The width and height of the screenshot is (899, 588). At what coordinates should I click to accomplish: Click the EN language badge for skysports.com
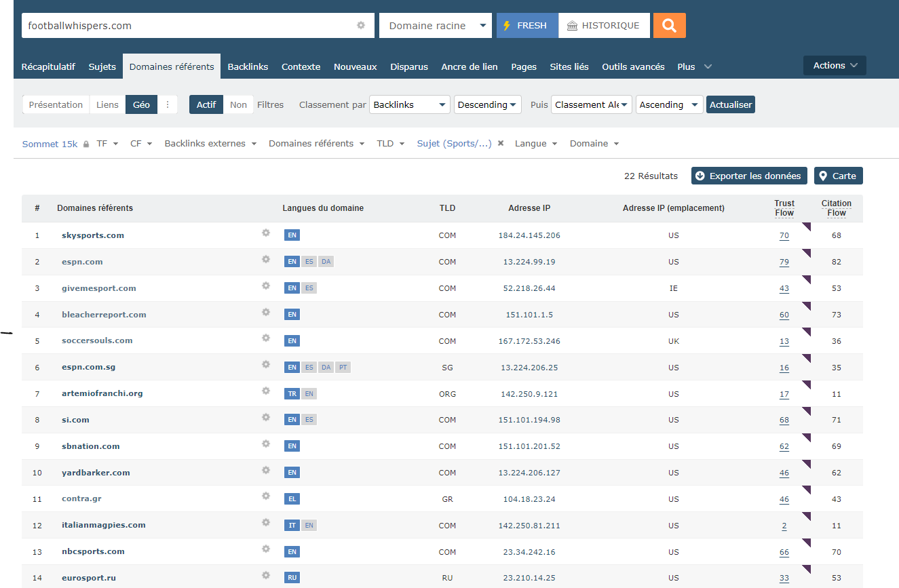[292, 235]
